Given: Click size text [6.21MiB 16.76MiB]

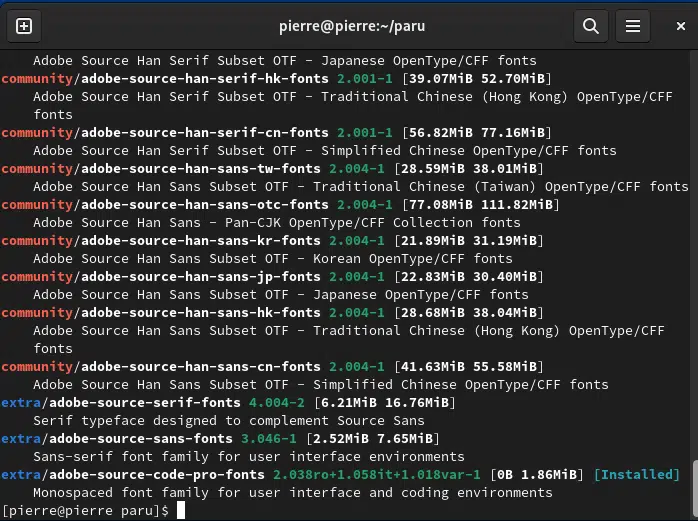Looking at the screenshot, I should (x=385, y=403).
